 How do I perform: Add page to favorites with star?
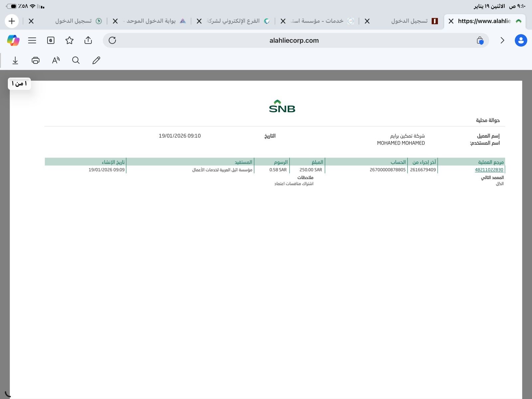click(x=69, y=40)
